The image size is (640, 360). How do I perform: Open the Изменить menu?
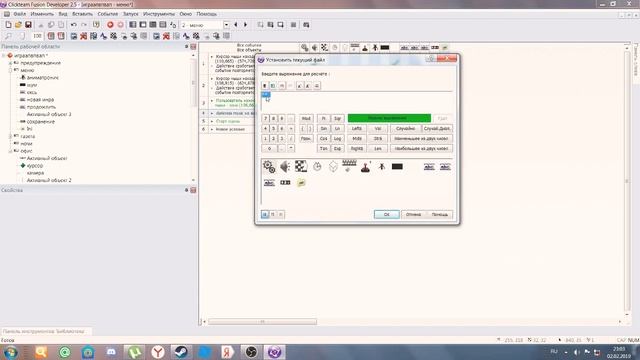42,14
